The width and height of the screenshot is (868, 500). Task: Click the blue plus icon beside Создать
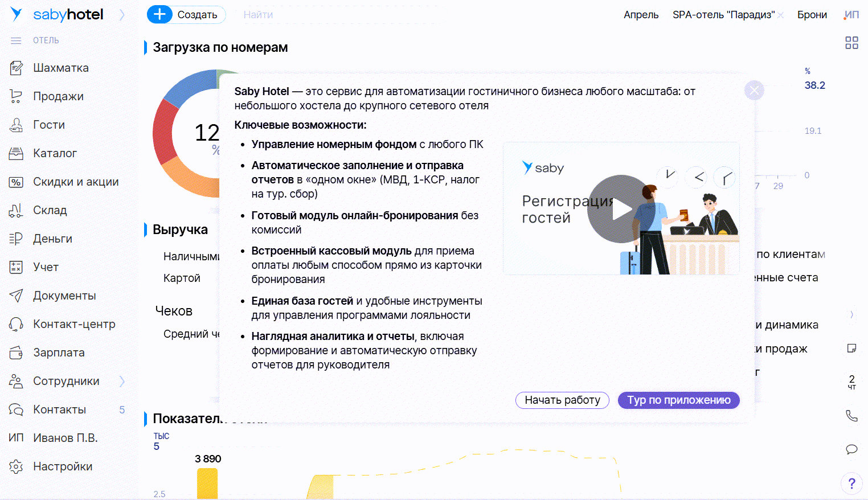[160, 14]
